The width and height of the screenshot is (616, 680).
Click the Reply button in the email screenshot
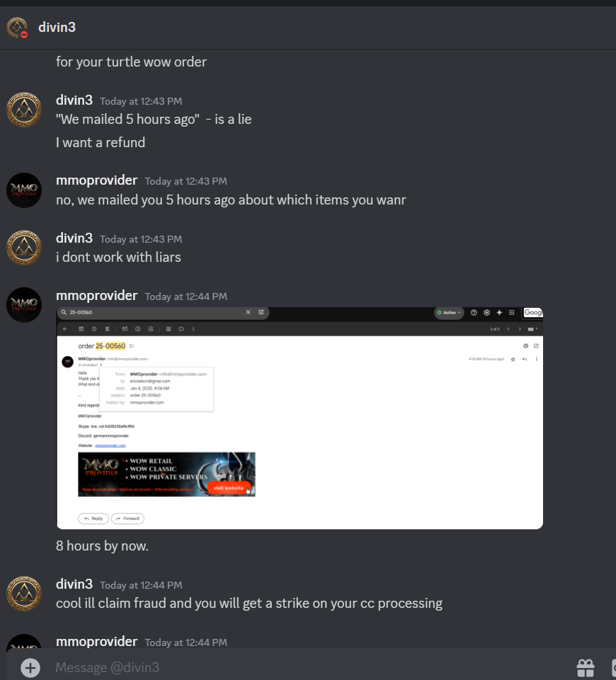point(93,518)
